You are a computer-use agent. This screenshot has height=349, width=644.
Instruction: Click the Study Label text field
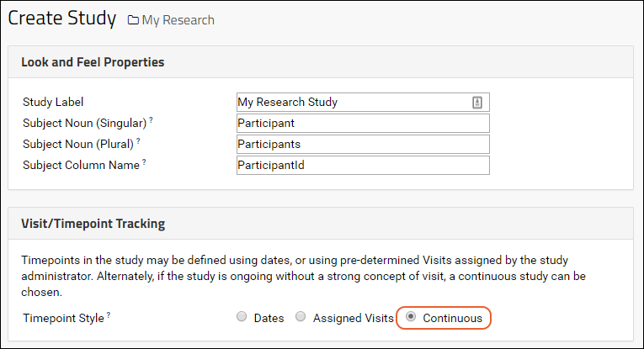tap(363, 102)
